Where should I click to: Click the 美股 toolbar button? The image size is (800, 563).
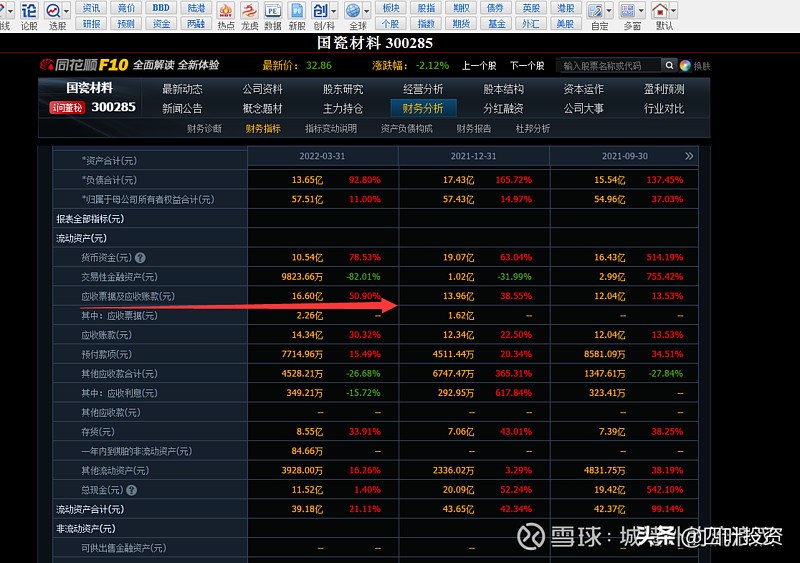click(x=565, y=23)
